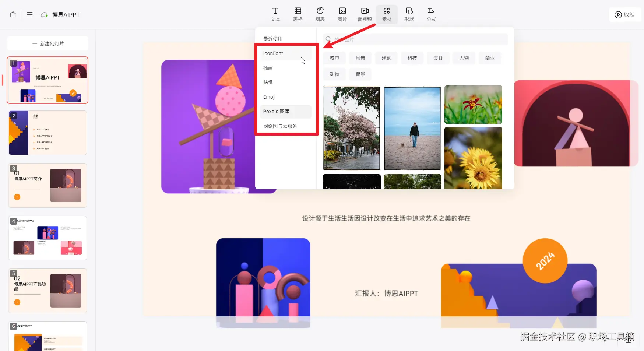Insert a formula with 公式 tool

[x=431, y=14]
